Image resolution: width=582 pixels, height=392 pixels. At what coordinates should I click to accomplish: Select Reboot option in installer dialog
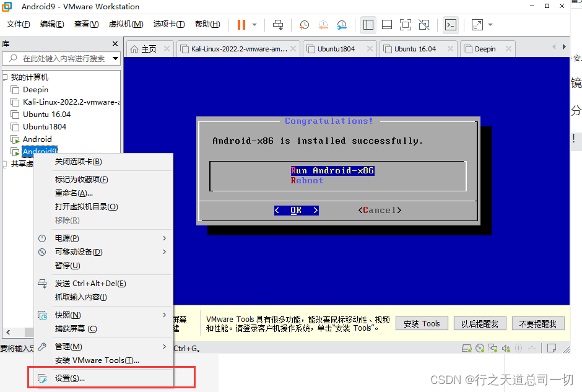307,181
